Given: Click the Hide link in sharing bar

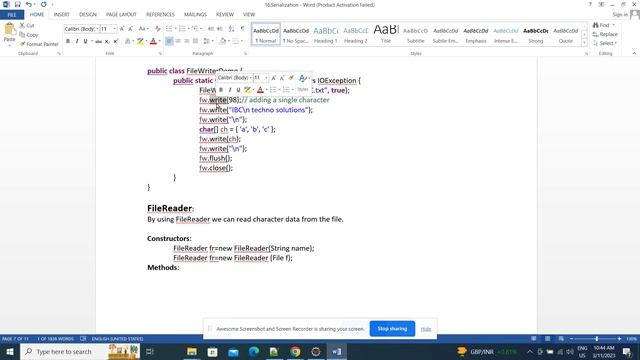Looking at the screenshot, I should [426, 329].
